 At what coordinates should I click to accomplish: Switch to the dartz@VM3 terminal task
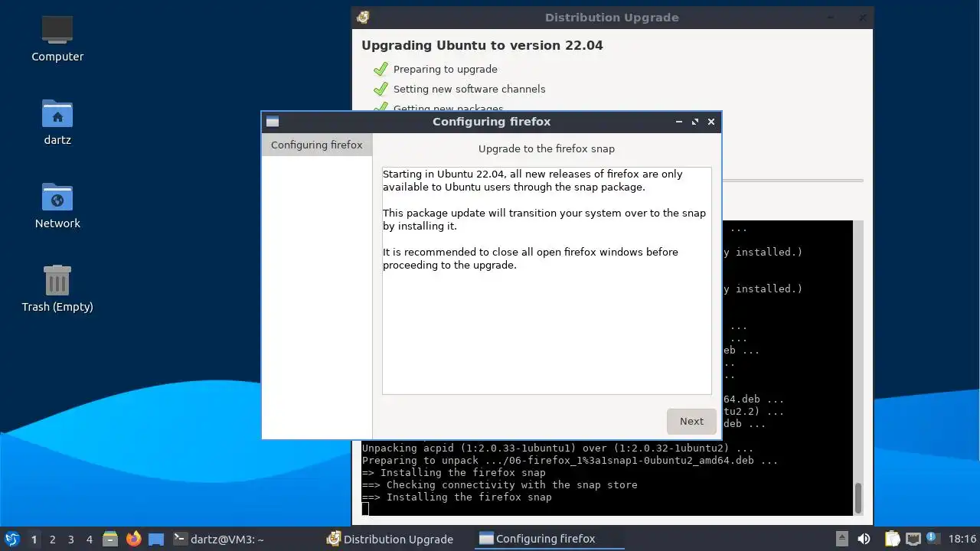tap(218, 539)
